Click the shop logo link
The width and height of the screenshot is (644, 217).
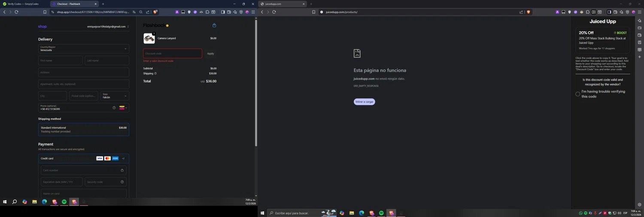click(42, 27)
